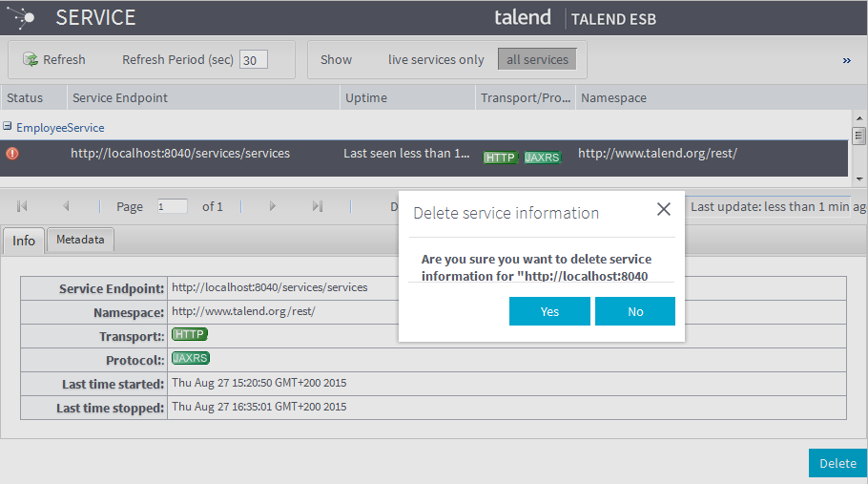Expand toolbar with double-arrow icon
This screenshot has width=868, height=484.
(x=846, y=60)
